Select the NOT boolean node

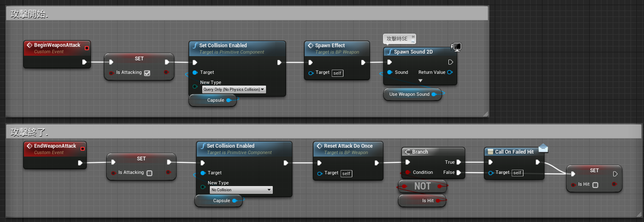point(423,186)
